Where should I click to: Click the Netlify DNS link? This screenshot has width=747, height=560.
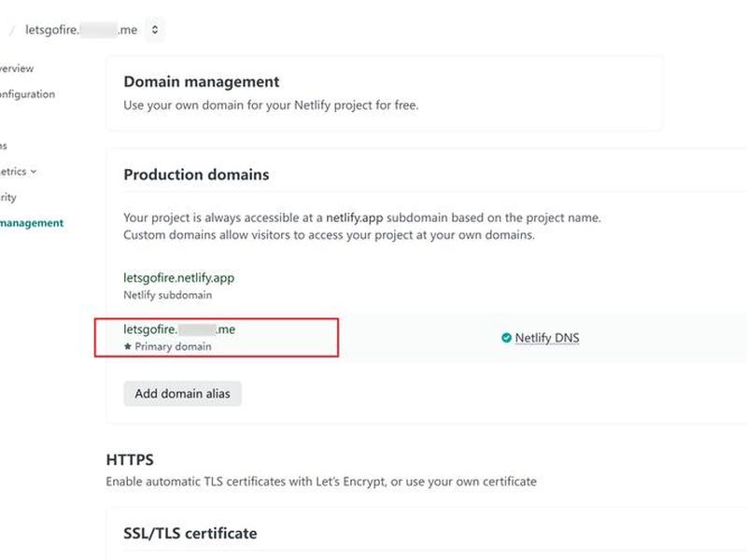click(x=547, y=338)
